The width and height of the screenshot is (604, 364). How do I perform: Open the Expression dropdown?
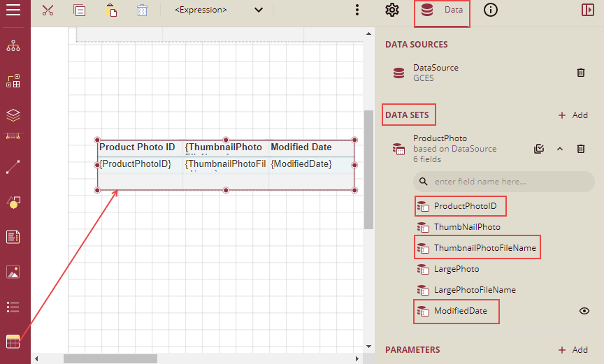click(x=219, y=10)
